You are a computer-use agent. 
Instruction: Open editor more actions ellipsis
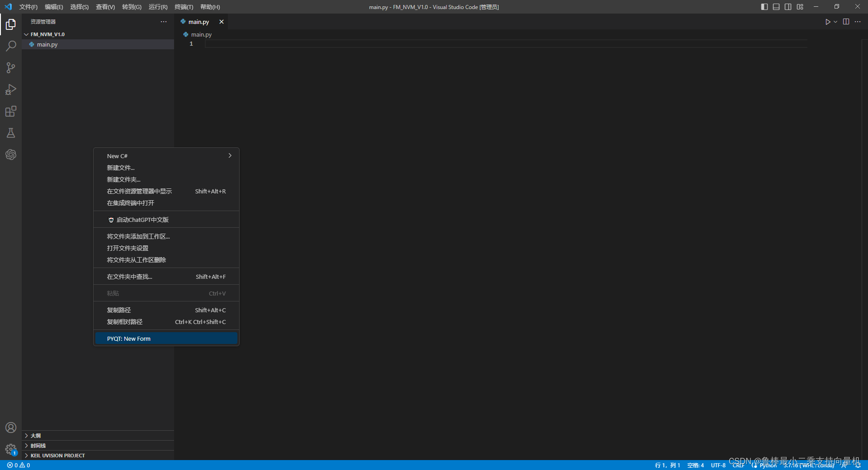pyautogui.click(x=858, y=22)
